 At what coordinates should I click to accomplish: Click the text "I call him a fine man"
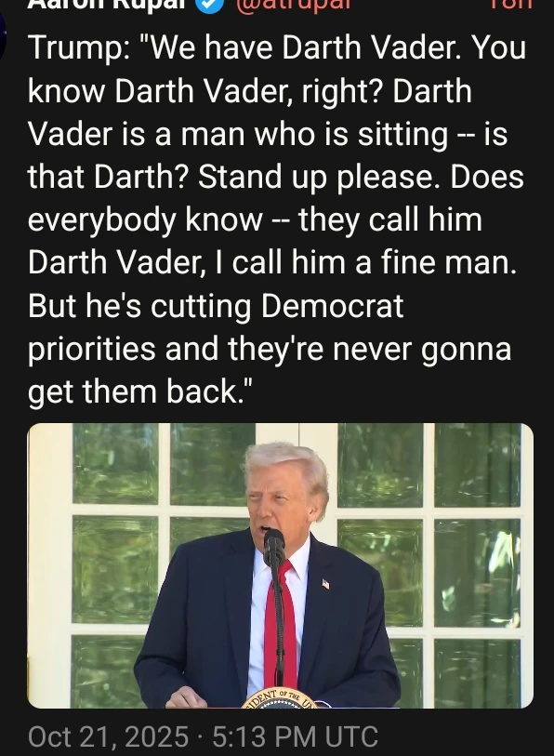(x=367, y=263)
